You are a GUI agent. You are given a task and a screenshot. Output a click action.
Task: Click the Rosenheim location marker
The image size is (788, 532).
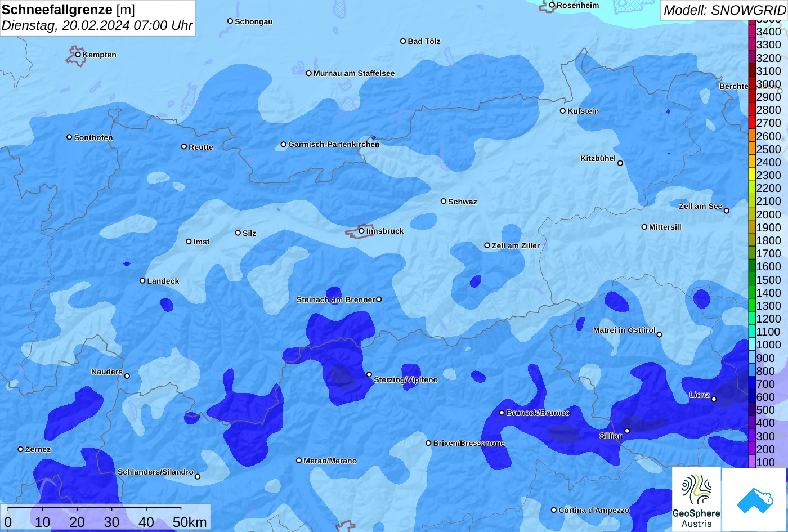click(x=552, y=5)
